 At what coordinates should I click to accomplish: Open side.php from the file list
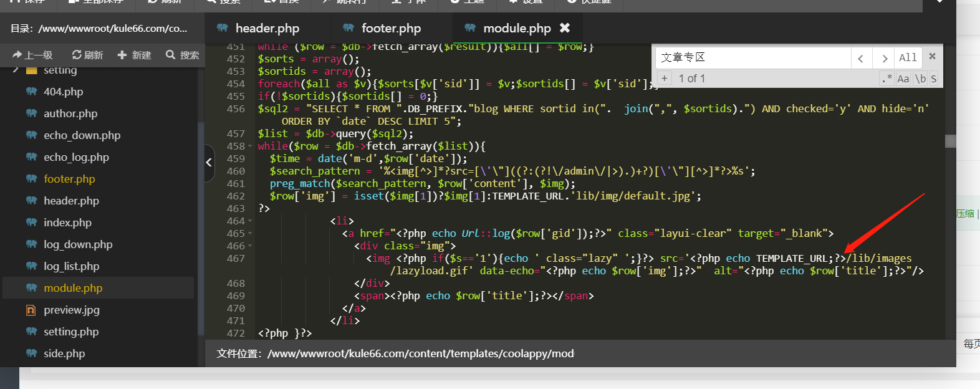pyautogui.click(x=64, y=353)
